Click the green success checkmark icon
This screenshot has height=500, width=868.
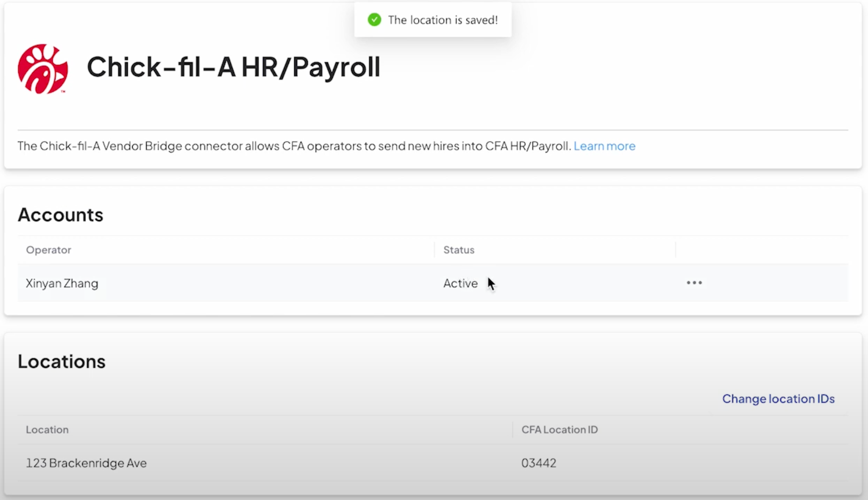click(374, 19)
